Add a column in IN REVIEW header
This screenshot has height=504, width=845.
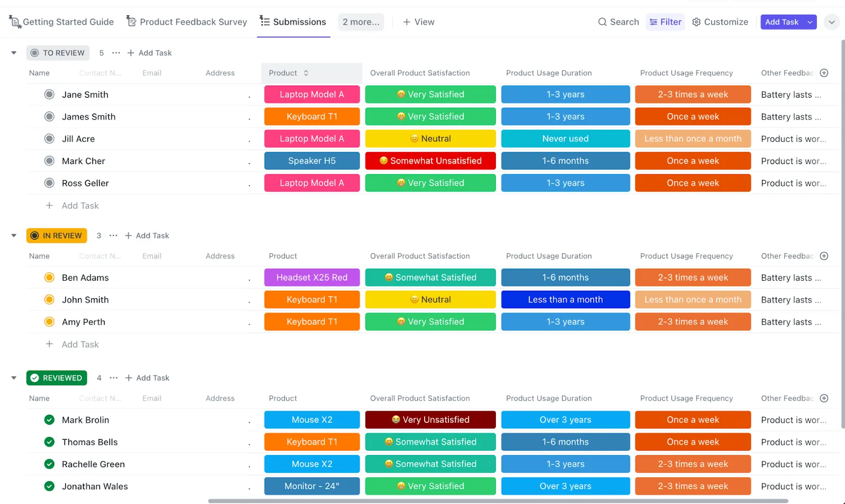pyautogui.click(x=824, y=256)
